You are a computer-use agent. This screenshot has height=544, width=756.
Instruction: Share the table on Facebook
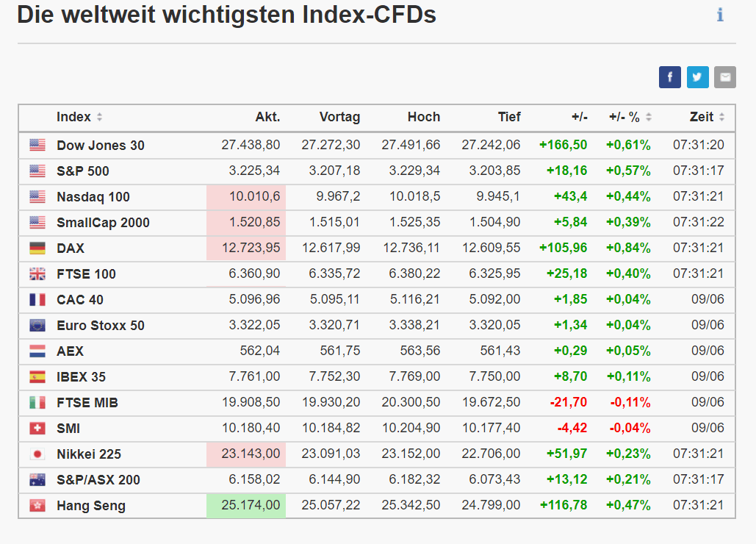coord(670,77)
